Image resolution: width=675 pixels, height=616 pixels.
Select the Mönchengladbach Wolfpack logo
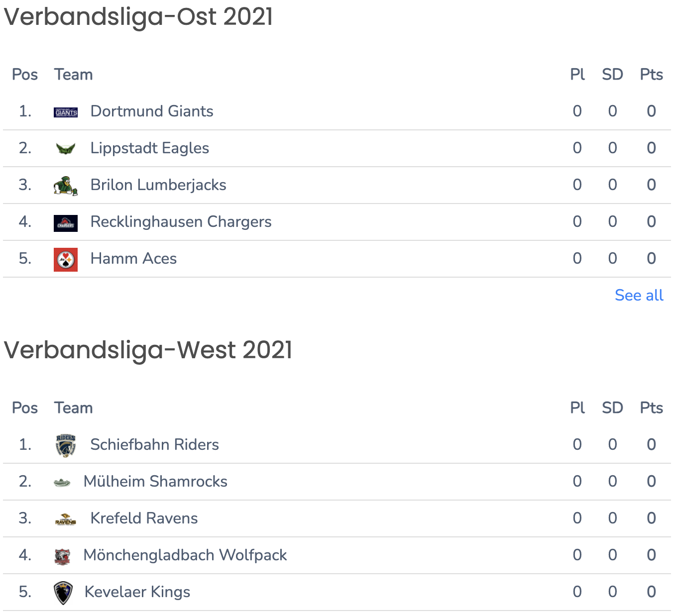pos(62,556)
